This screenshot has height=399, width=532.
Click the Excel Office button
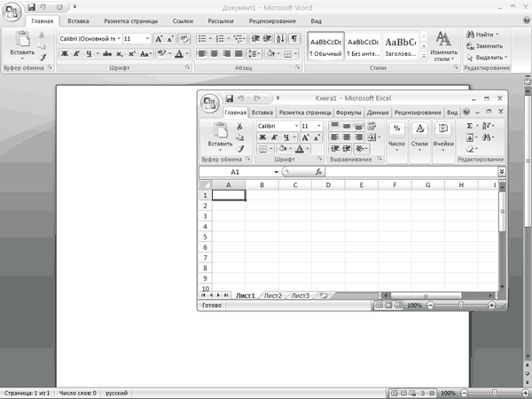coord(209,103)
